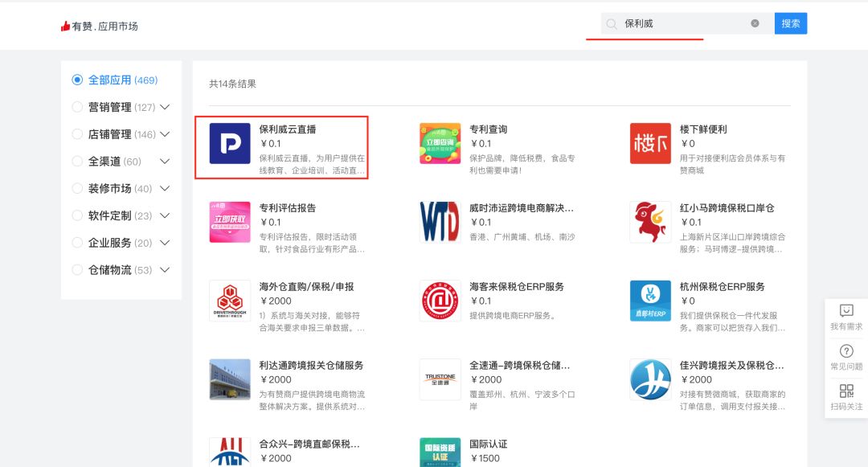868x467 pixels.
Task: Open the 佳兴跨境报关 blue round icon
Action: (x=650, y=379)
